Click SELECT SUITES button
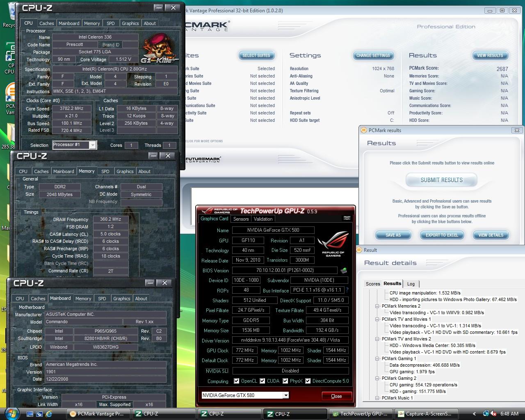 pyautogui.click(x=256, y=55)
